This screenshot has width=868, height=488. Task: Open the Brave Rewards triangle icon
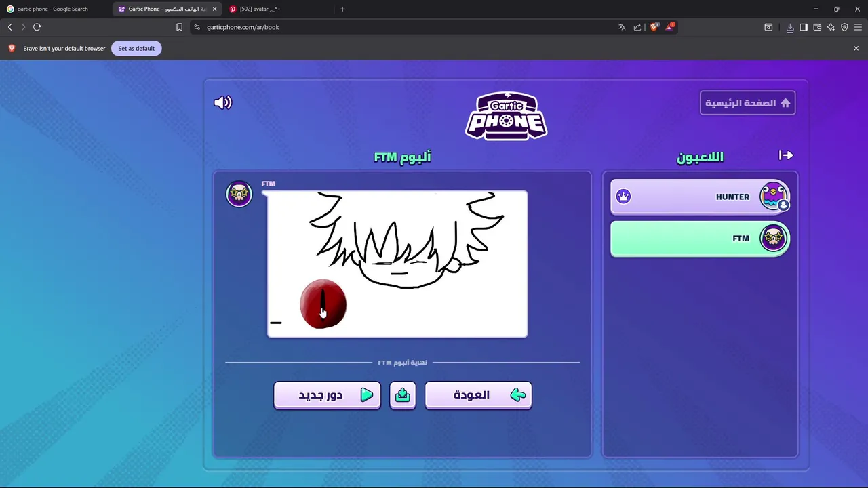click(670, 26)
